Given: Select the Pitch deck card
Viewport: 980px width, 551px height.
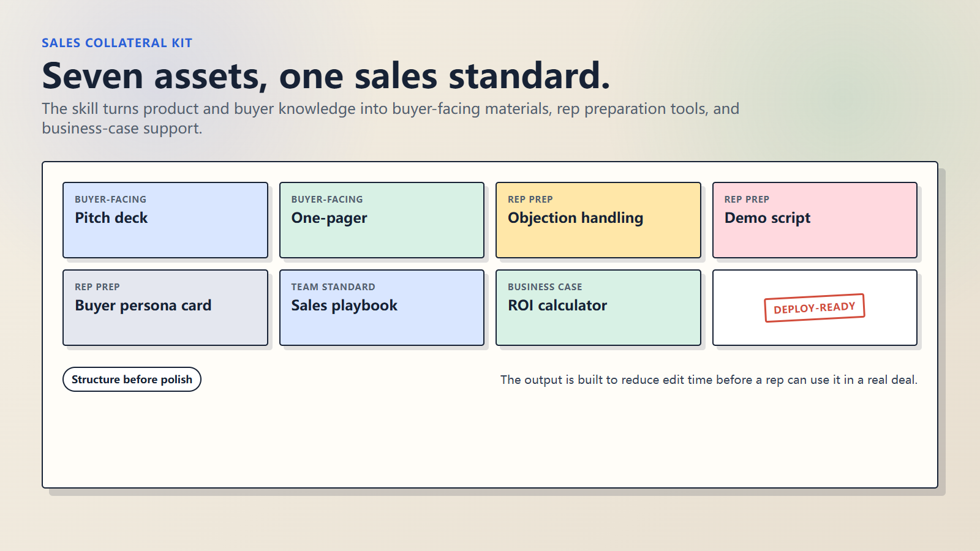Looking at the screenshot, I should 165,220.
